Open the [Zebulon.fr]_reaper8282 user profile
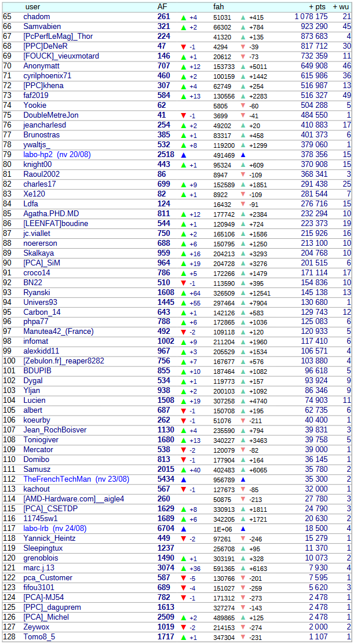354x644 pixels. [64, 361]
